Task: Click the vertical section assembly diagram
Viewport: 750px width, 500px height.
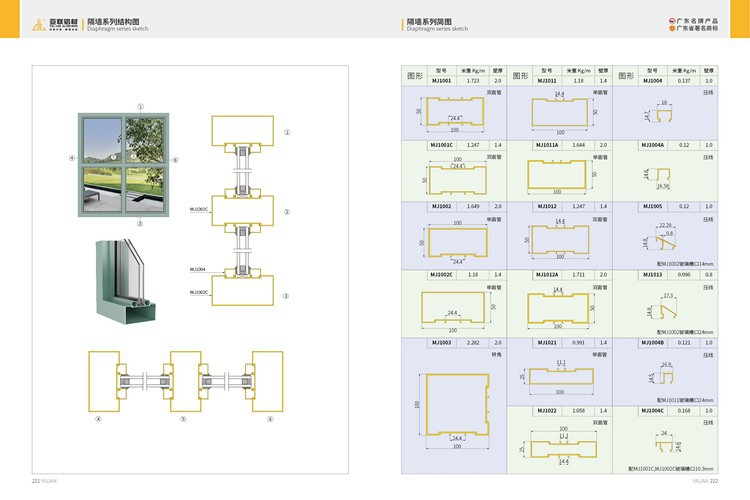Action: click(x=240, y=212)
